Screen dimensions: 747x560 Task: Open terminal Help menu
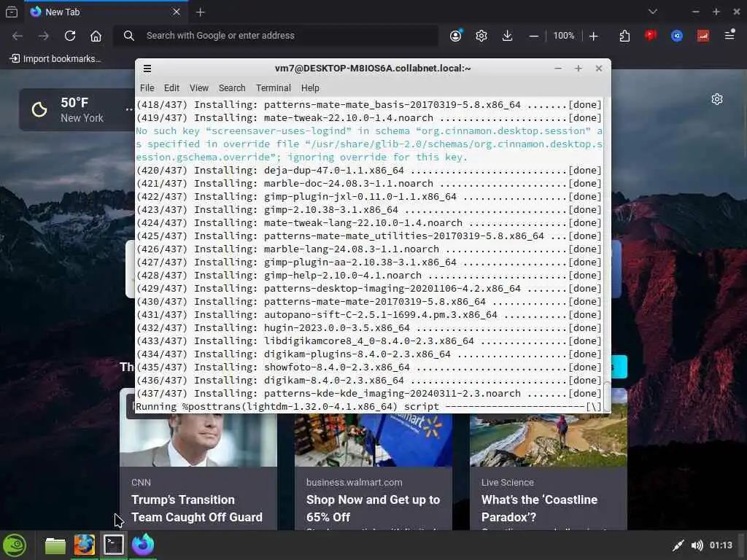(310, 88)
